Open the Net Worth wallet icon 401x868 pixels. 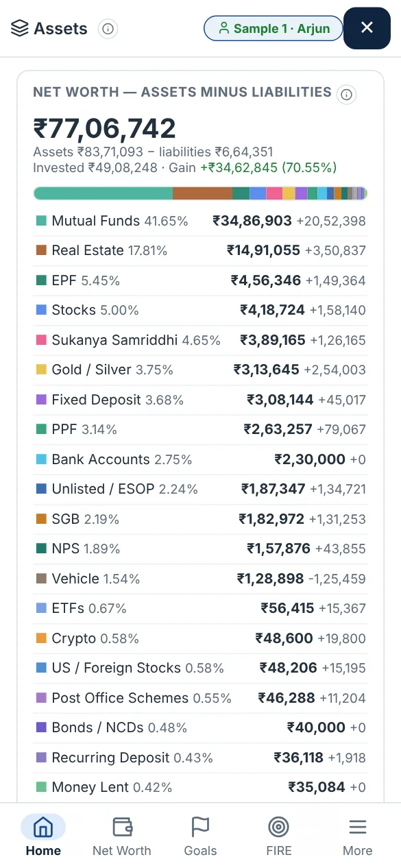click(122, 827)
